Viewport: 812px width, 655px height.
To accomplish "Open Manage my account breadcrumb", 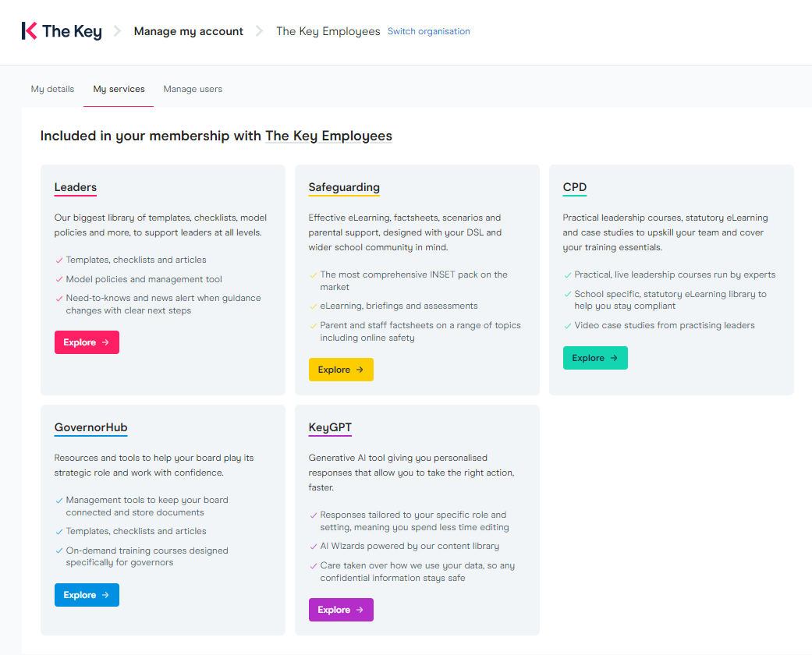I will pyautogui.click(x=189, y=31).
